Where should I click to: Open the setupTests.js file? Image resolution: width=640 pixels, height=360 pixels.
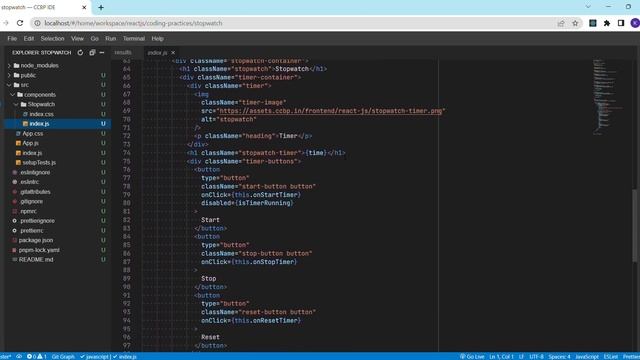click(x=39, y=162)
